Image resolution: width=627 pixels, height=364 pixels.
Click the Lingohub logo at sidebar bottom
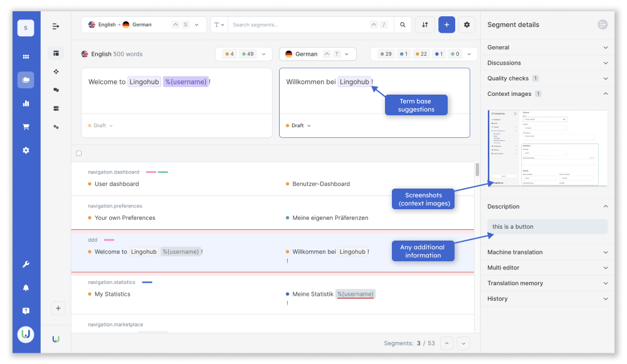[x=26, y=334]
